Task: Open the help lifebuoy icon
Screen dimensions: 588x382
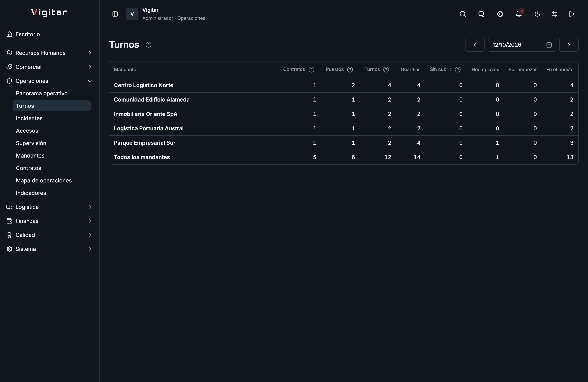Action: coord(500,14)
